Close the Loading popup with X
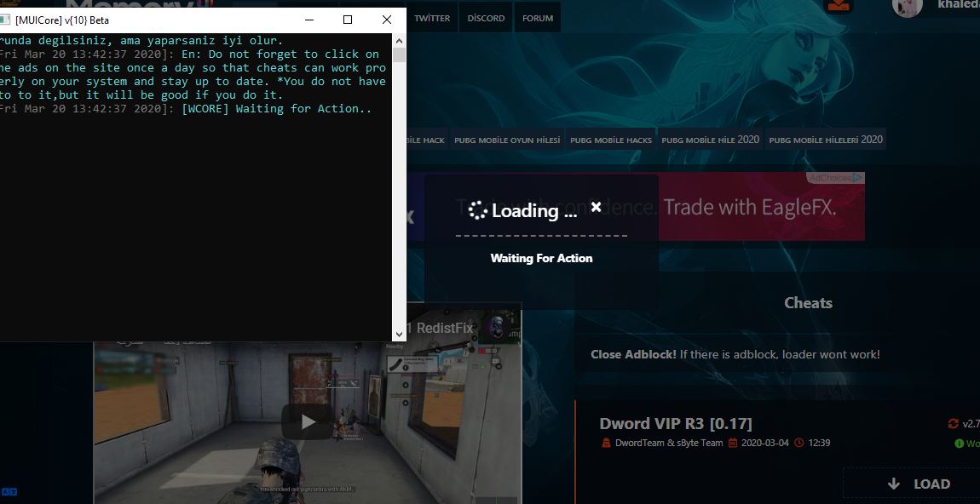 (596, 207)
